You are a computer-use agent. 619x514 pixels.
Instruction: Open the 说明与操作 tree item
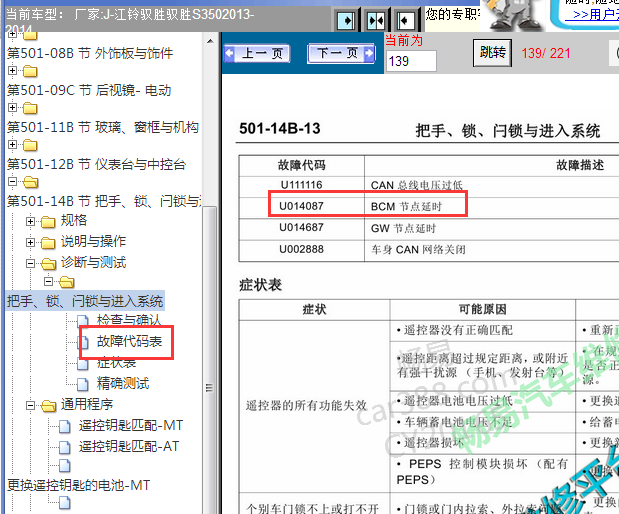click(93, 241)
